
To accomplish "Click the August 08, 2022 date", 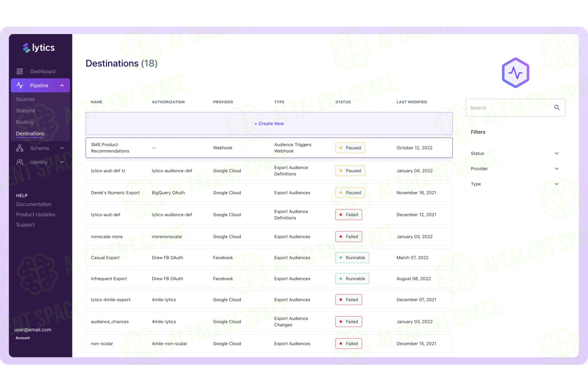I will click(414, 279).
